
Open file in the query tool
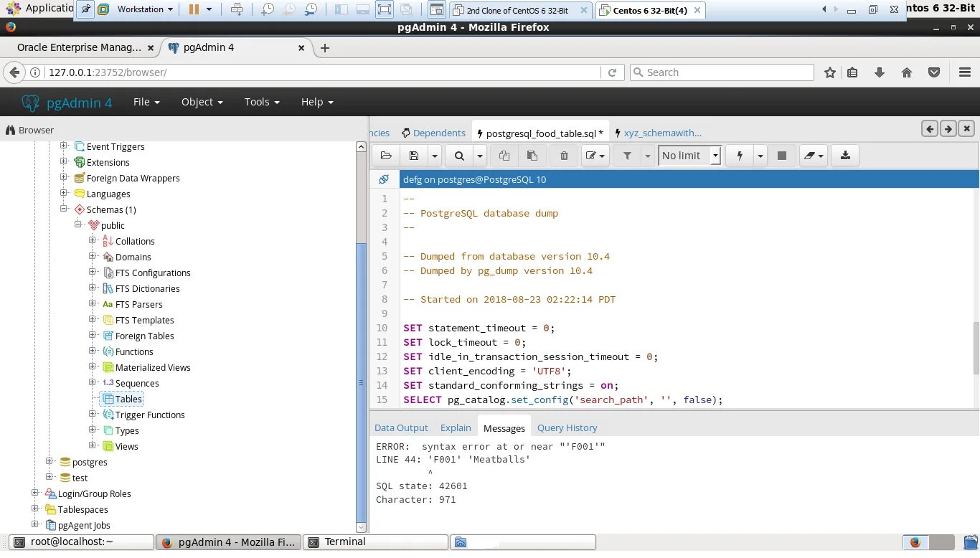pyautogui.click(x=386, y=156)
